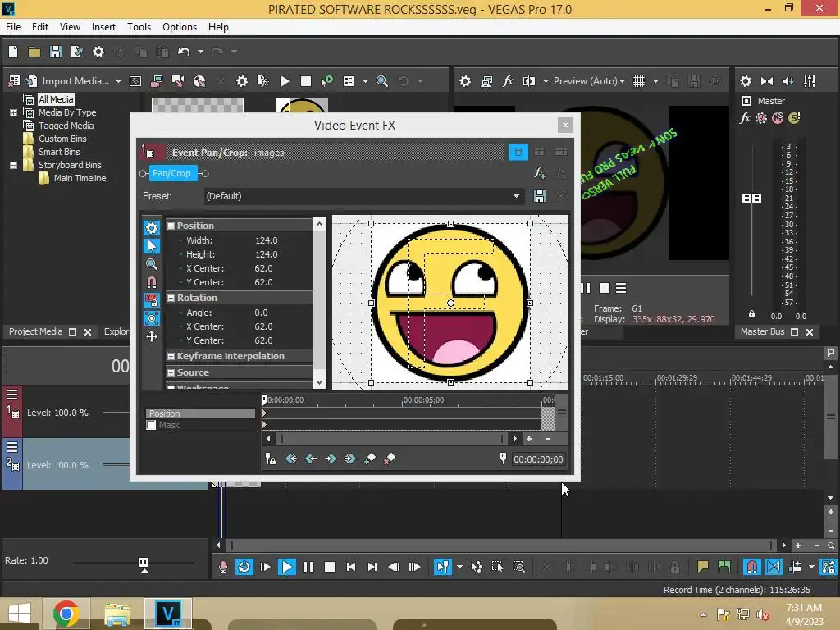This screenshot has height=630, width=840.
Task: Delete keyframe with diamond x icon
Action: click(390, 459)
